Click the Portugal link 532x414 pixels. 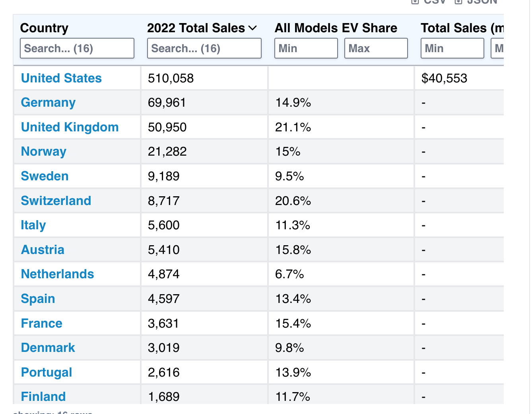click(x=46, y=373)
